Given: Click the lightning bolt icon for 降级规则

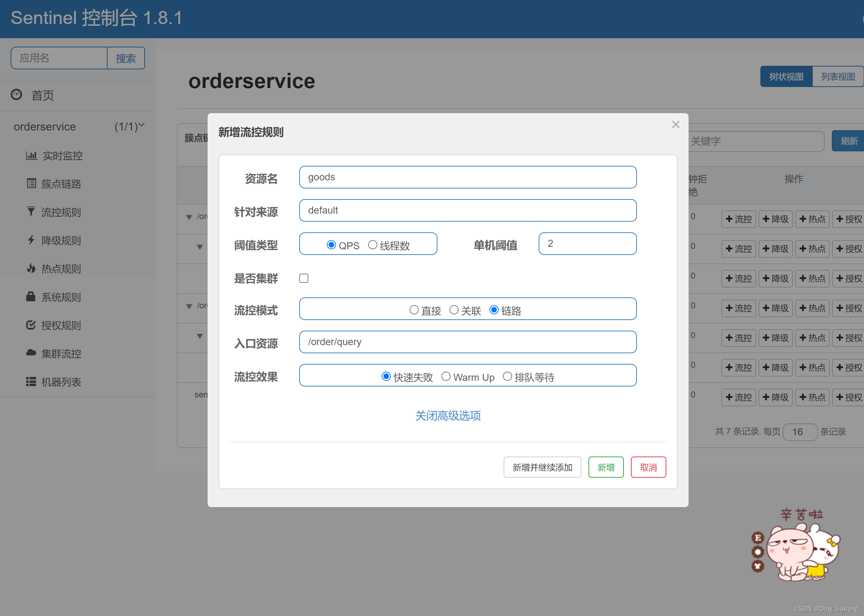Looking at the screenshot, I should coord(31,240).
